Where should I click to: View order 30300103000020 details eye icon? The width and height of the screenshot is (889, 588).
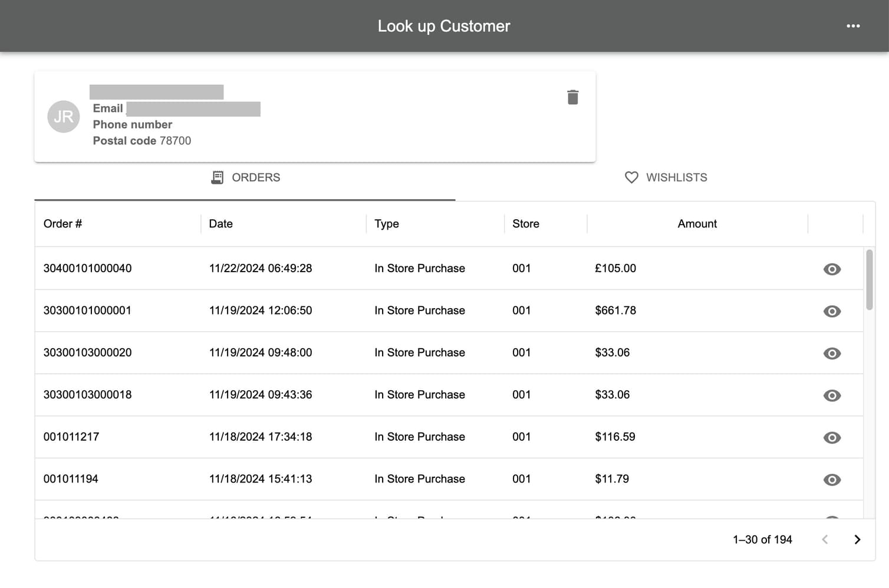click(832, 354)
